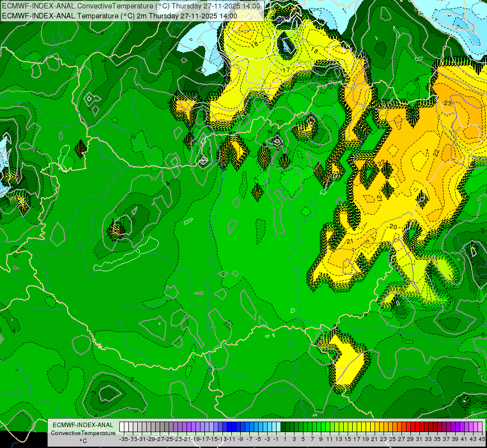Click the 39 tick label under the color scale
The height and width of the screenshot is (448, 487).
pyautogui.click(x=455, y=439)
